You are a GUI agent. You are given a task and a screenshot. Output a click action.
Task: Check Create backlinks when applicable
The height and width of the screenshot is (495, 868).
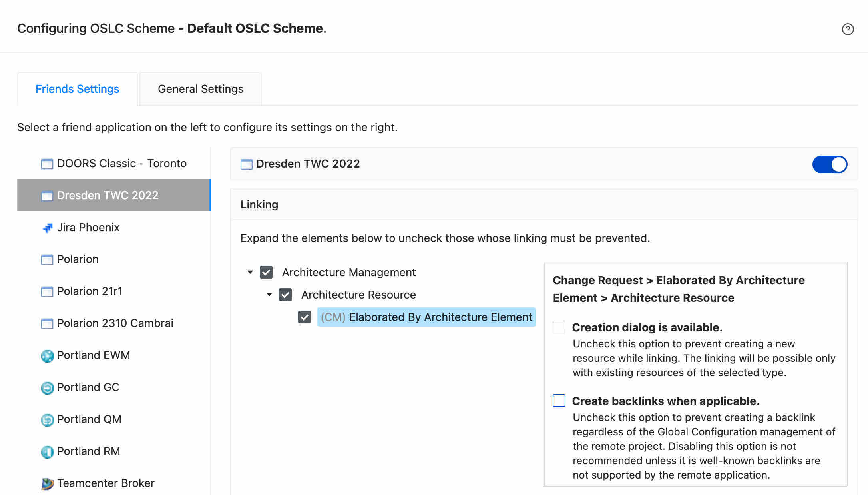(x=559, y=401)
